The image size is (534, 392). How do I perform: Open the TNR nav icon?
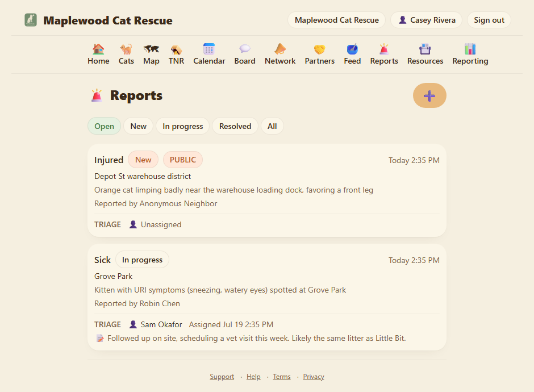(176, 50)
